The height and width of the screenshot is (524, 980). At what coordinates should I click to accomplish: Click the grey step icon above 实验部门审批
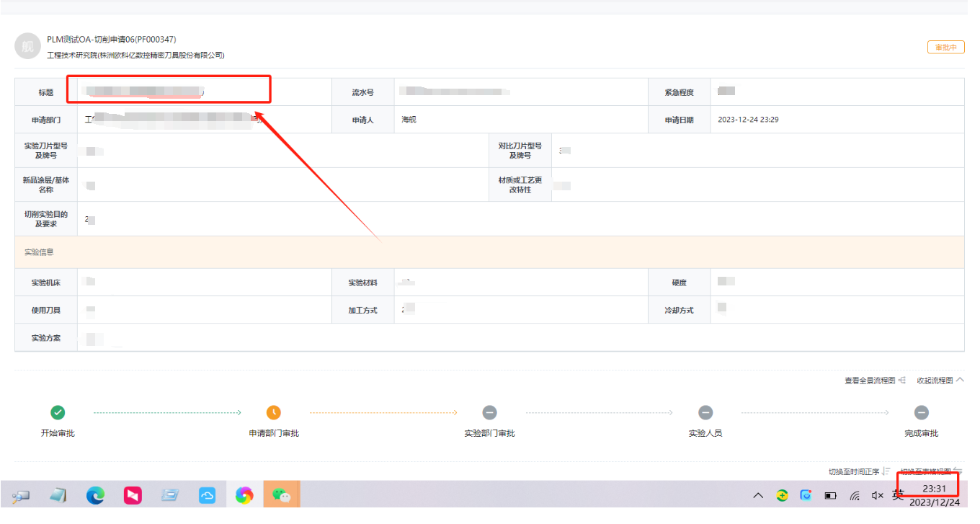[489, 412]
